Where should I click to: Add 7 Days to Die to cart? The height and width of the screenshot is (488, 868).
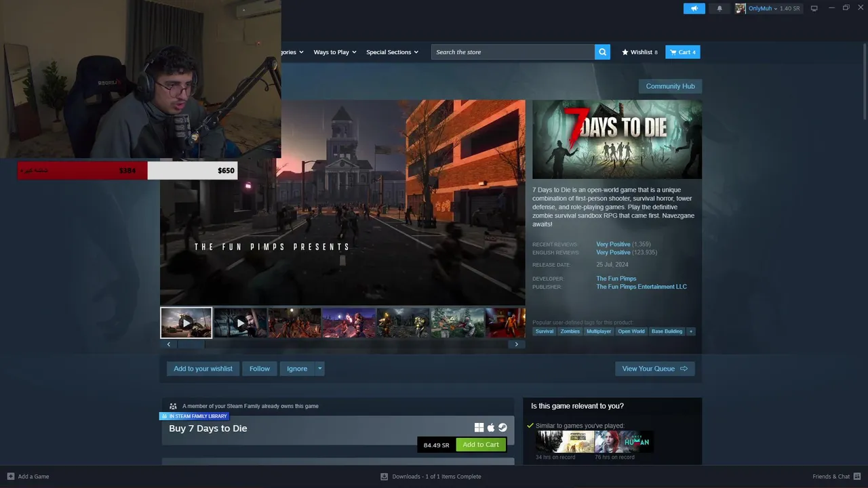481,445
